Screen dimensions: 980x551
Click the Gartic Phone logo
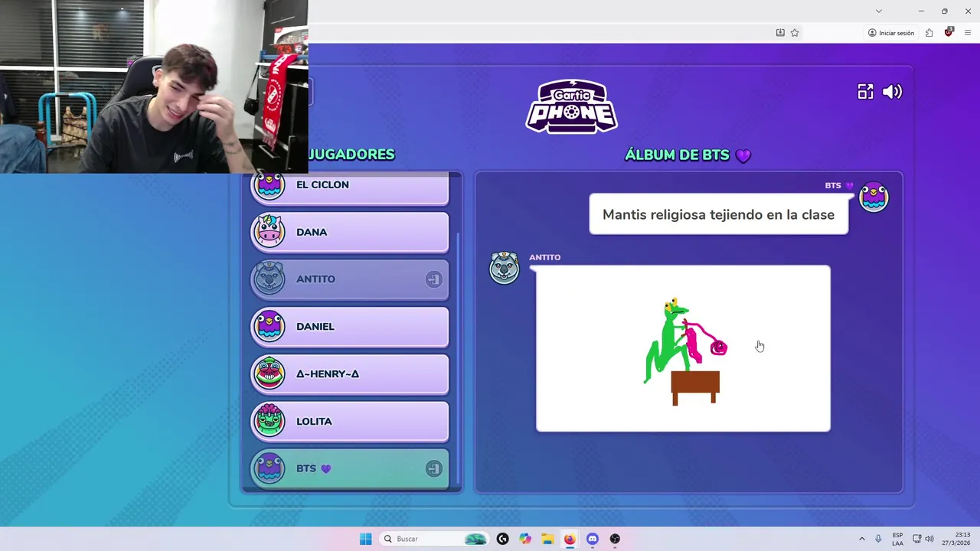[x=572, y=106]
